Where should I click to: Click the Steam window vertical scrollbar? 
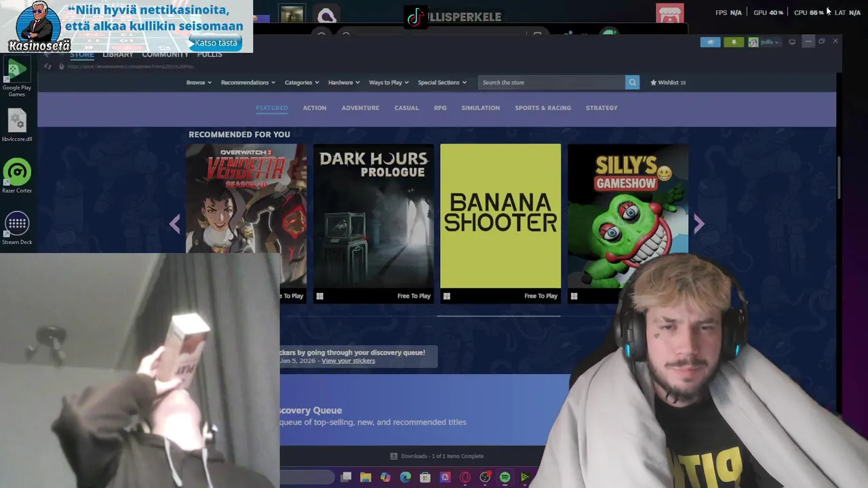(x=839, y=178)
